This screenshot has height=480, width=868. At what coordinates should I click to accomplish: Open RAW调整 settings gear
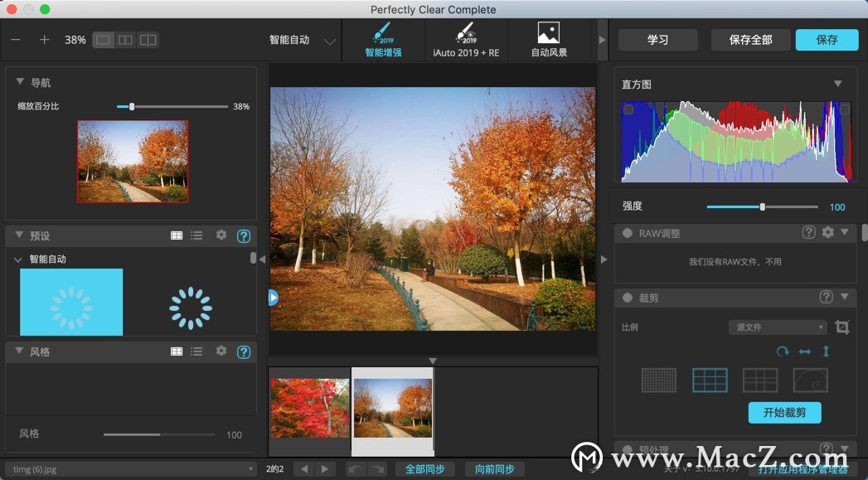pyautogui.click(x=827, y=232)
